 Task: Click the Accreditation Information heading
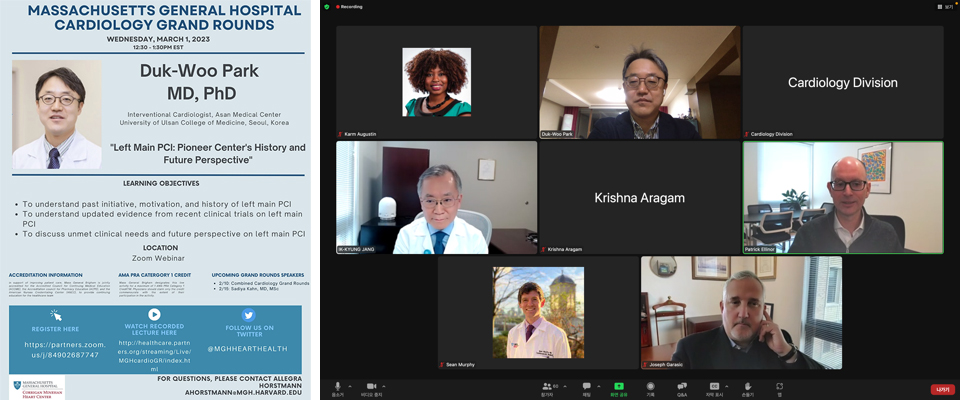(46, 275)
